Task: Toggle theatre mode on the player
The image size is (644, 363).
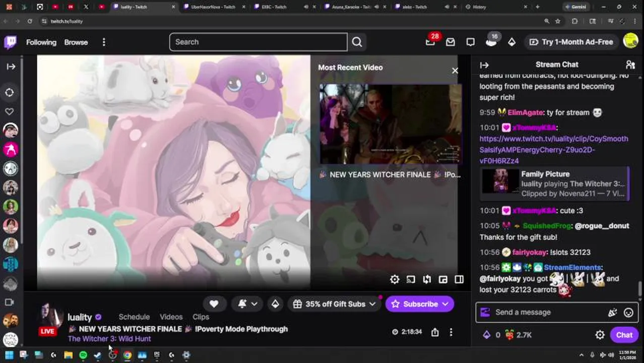Action: (x=459, y=279)
